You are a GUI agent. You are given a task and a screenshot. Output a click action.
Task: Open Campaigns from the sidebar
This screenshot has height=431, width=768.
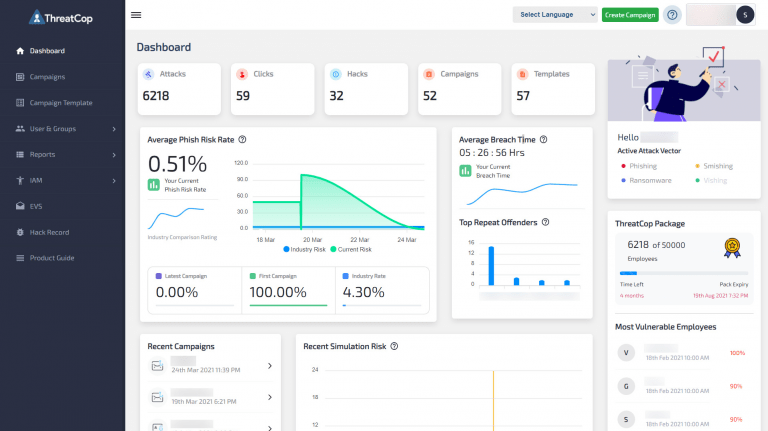pyautogui.click(x=47, y=77)
